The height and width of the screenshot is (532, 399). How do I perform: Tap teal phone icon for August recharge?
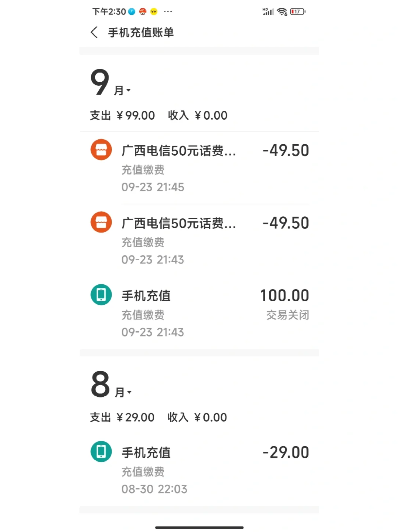101,451
